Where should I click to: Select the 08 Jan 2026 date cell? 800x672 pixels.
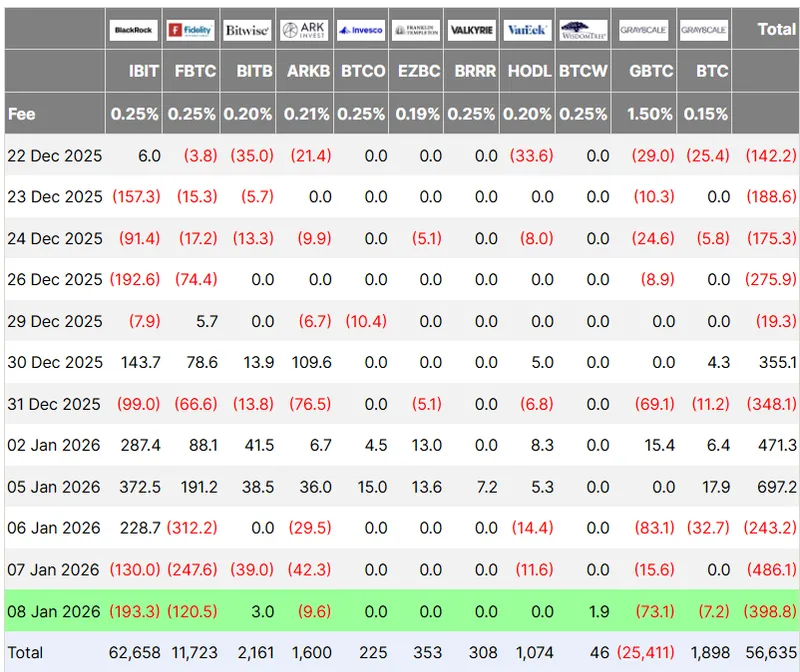[53, 611]
